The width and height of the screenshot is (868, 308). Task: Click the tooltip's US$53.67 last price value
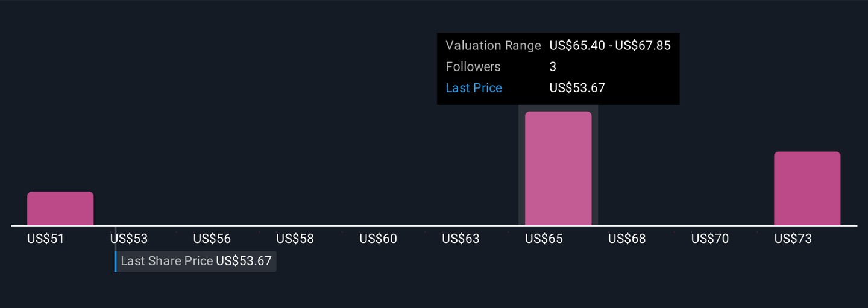(577, 88)
